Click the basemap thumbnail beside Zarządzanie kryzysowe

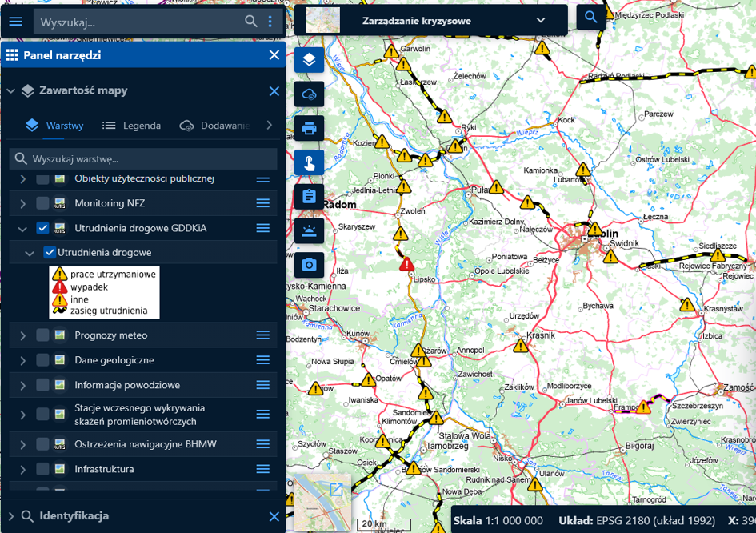click(x=322, y=20)
